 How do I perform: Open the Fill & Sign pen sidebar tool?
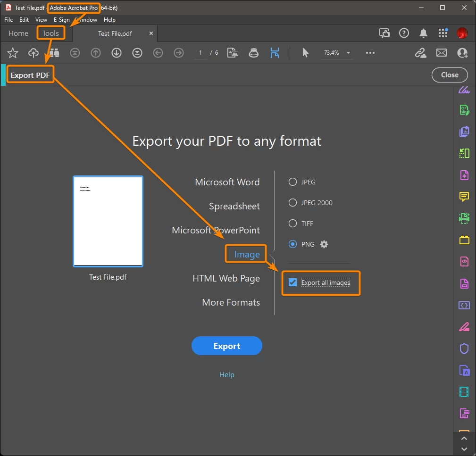pos(464,90)
